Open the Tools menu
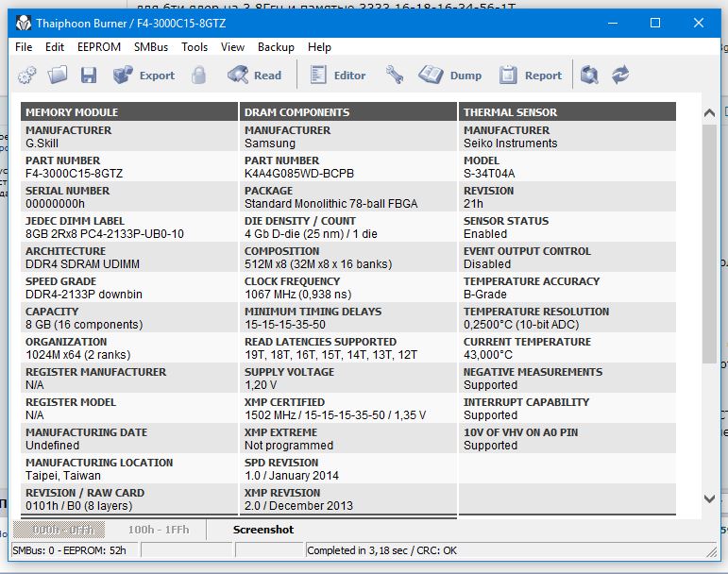The height and width of the screenshot is (574, 728). tap(195, 47)
